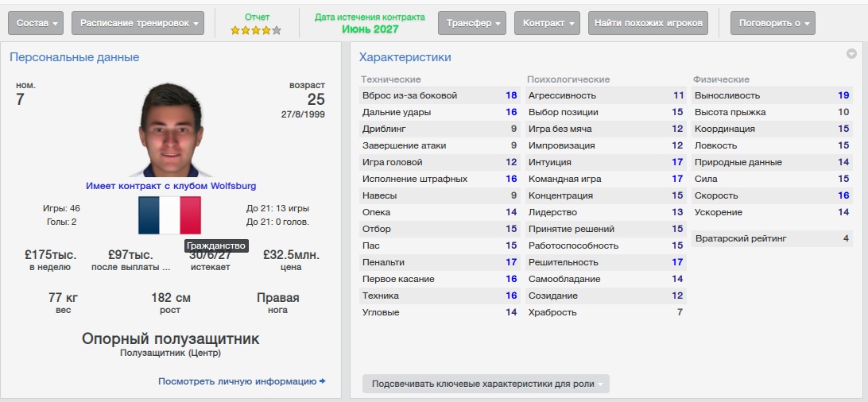Expand the Расписание тренировок dropdown
This screenshot has width=868, height=402.
[138, 23]
